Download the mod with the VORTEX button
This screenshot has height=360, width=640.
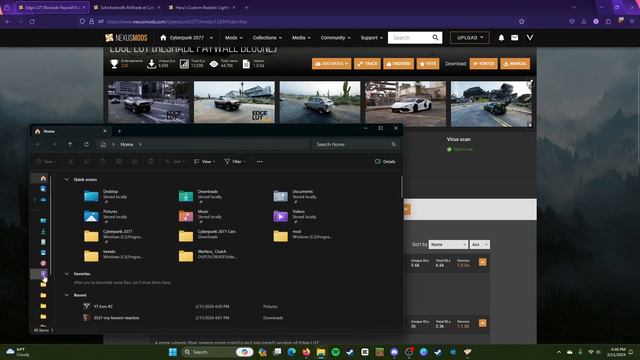(484, 64)
